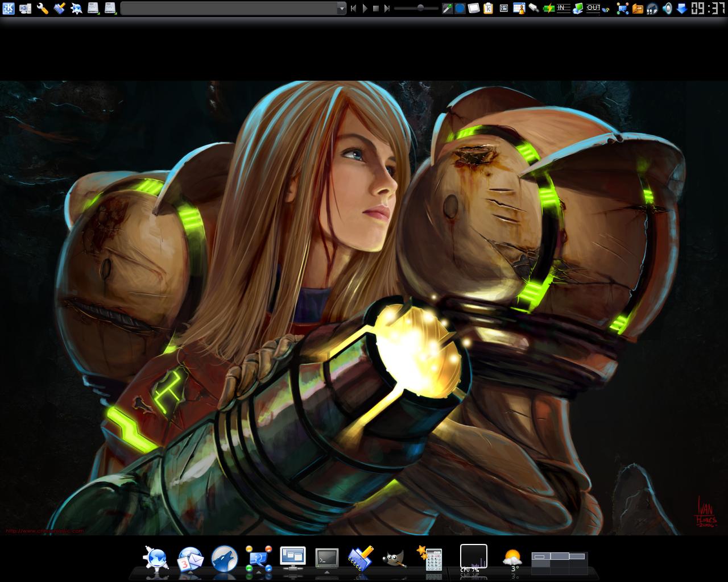The height and width of the screenshot is (582, 728).
Task: Open the desktop computer icon beside the K menu
Action: click(x=25, y=8)
